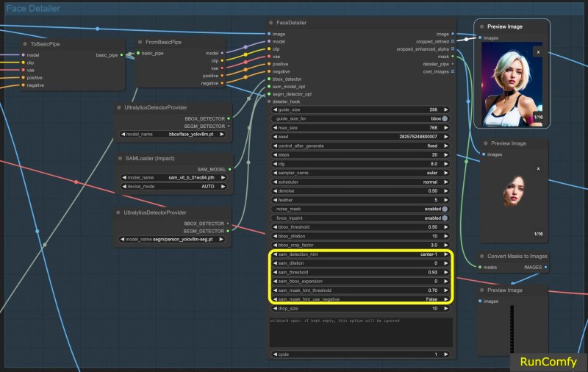Screen dimensions: 588x372
Task: Click the FromBasicPipe model output socket
Action: [222, 53]
